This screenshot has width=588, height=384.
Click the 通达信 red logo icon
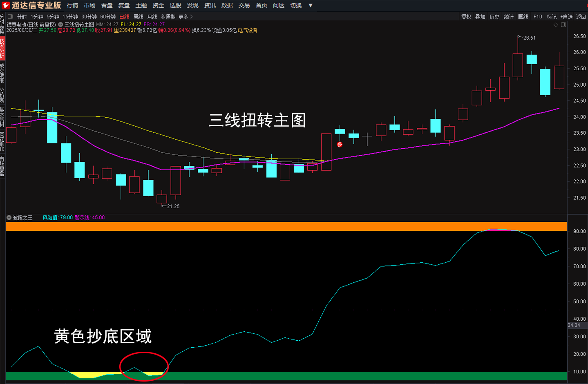pos(6,5)
